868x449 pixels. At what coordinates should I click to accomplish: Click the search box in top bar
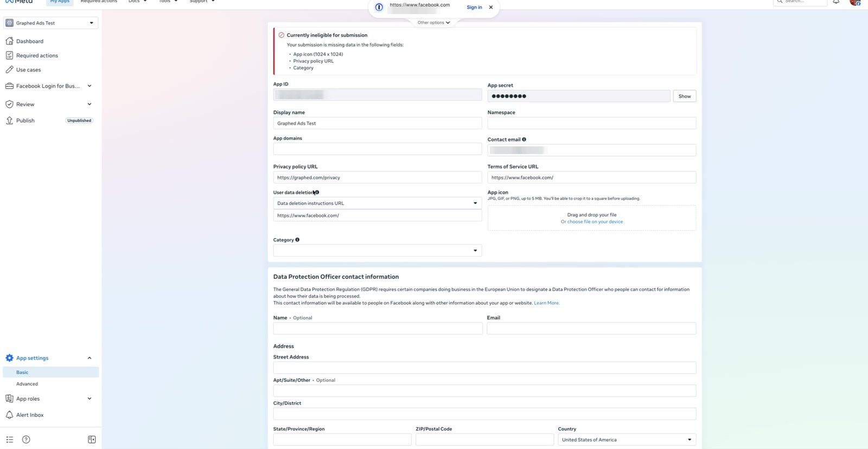(800, 2)
